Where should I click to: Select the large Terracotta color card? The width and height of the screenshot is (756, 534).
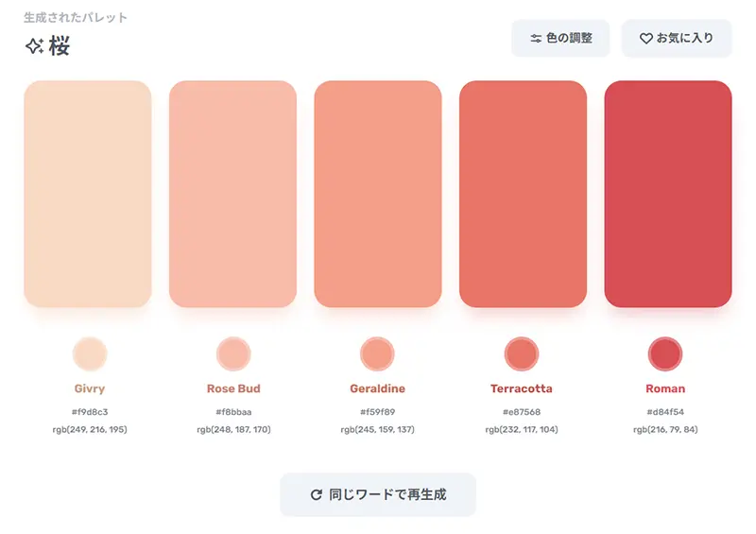point(523,194)
